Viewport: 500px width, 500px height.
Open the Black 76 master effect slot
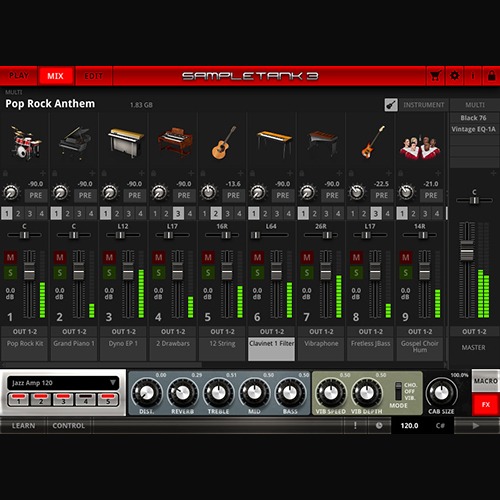[x=474, y=118]
